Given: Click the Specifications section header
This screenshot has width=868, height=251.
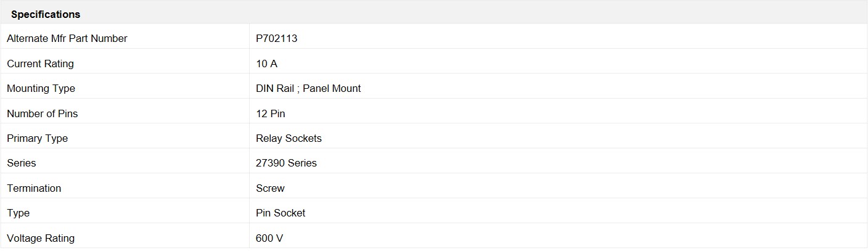Looking at the screenshot, I should click(x=46, y=14).
